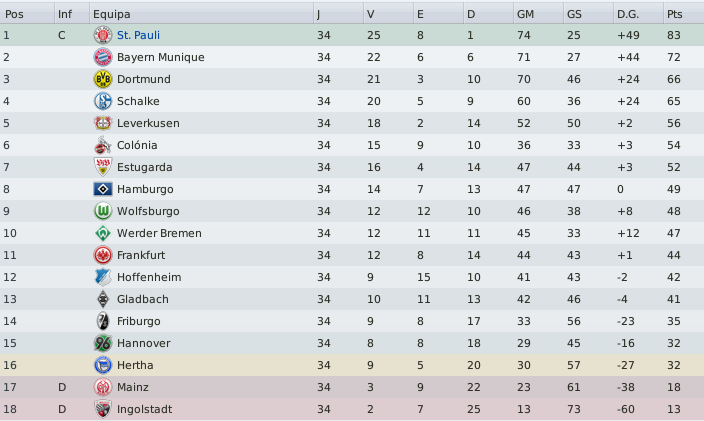Sort by the GM goals scored header
704x421 pixels.
(x=526, y=14)
